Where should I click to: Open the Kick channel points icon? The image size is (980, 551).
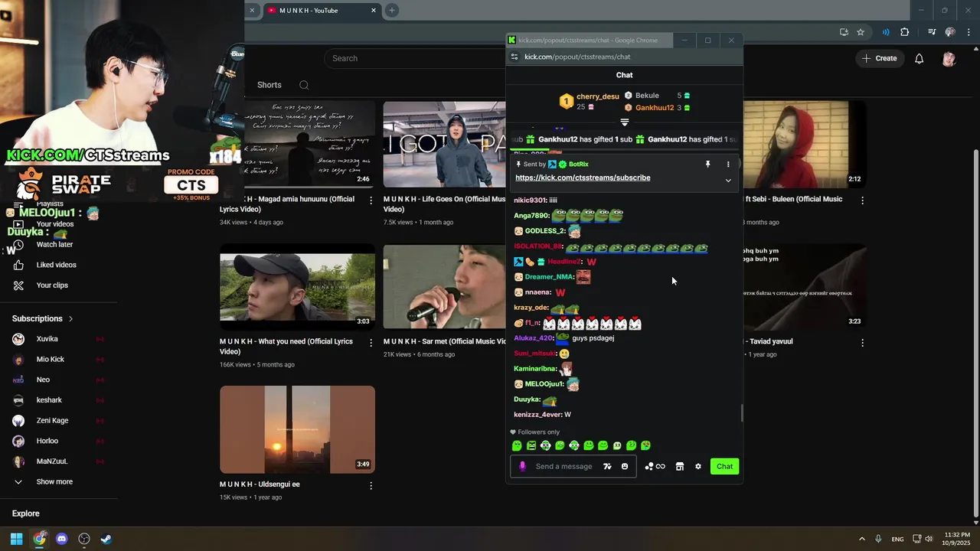655,466
